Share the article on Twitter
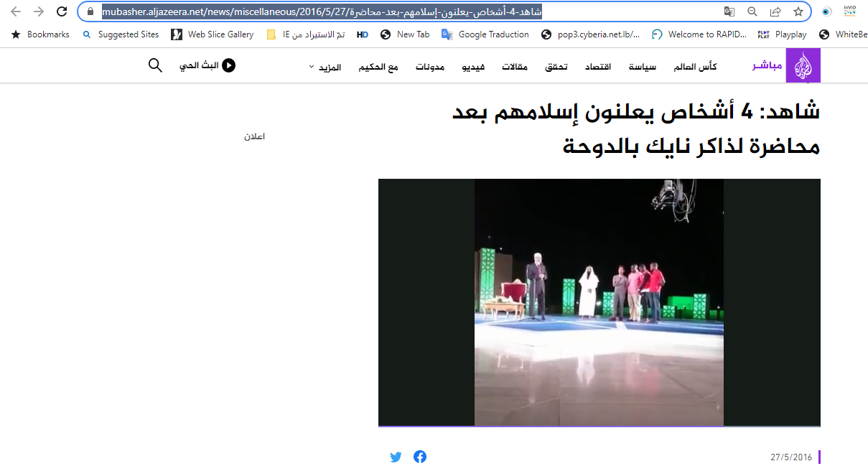This screenshot has width=868, height=466. pos(396,457)
